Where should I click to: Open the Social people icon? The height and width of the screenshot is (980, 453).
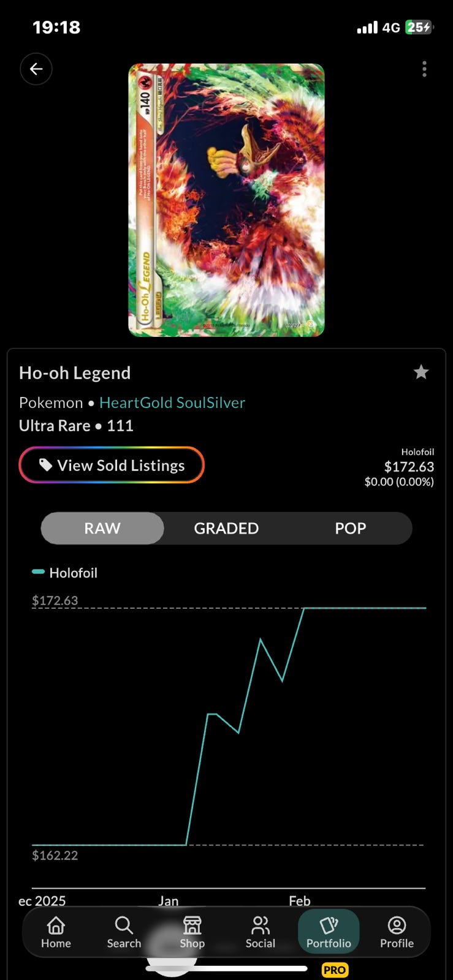coord(261,924)
